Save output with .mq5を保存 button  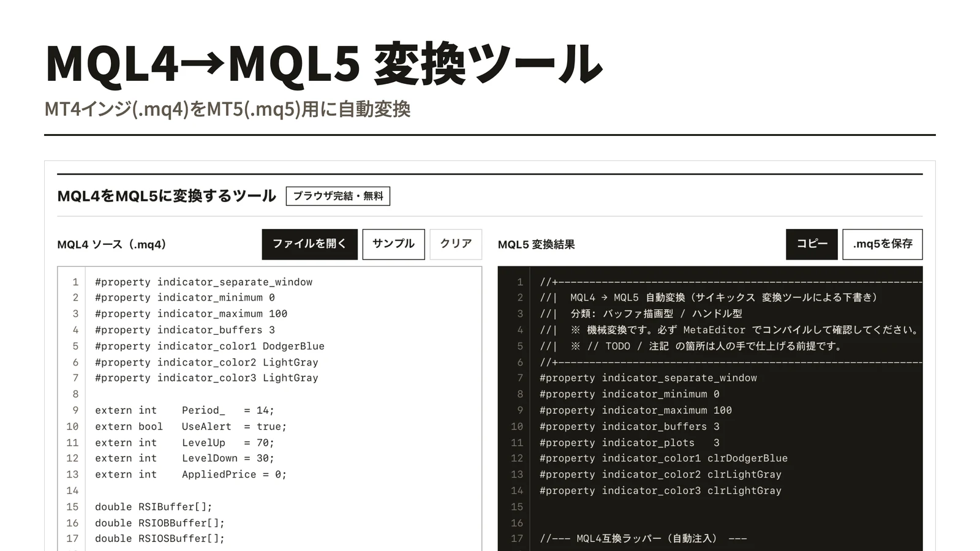[x=883, y=244]
